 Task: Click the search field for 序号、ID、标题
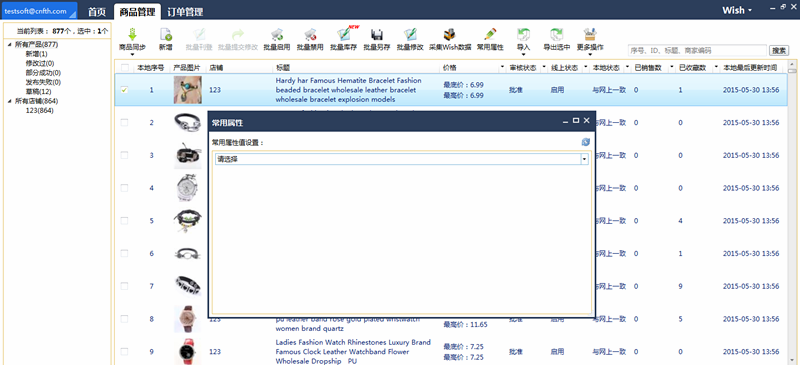(x=697, y=51)
